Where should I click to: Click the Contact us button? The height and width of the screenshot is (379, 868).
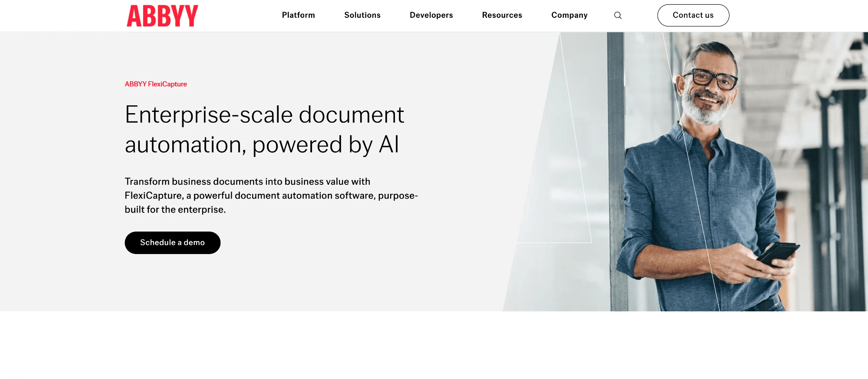pos(693,15)
